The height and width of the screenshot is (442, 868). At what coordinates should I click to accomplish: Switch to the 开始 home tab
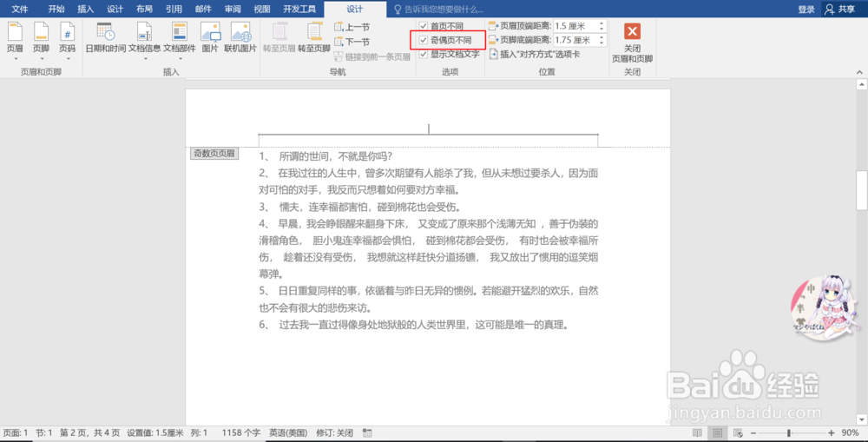56,9
